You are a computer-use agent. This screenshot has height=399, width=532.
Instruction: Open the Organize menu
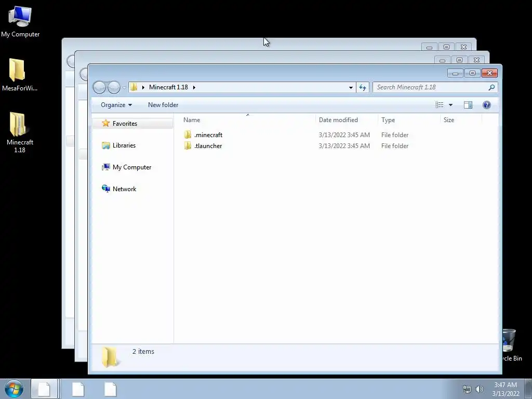[x=116, y=105]
